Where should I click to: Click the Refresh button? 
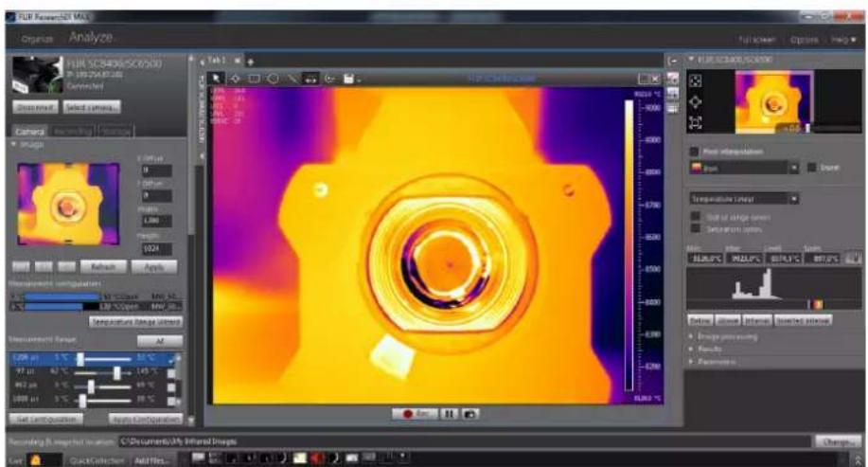click(103, 267)
